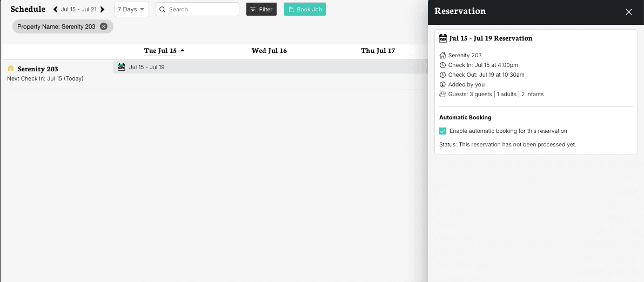This screenshot has width=644, height=282.
Task: Click the Book Job button
Action: 305,10
